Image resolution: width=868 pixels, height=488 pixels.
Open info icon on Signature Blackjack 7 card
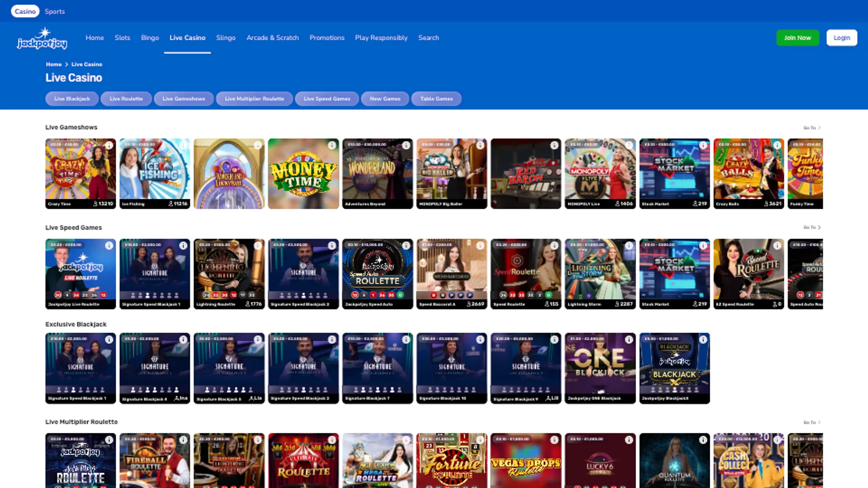pyautogui.click(x=406, y=339)
